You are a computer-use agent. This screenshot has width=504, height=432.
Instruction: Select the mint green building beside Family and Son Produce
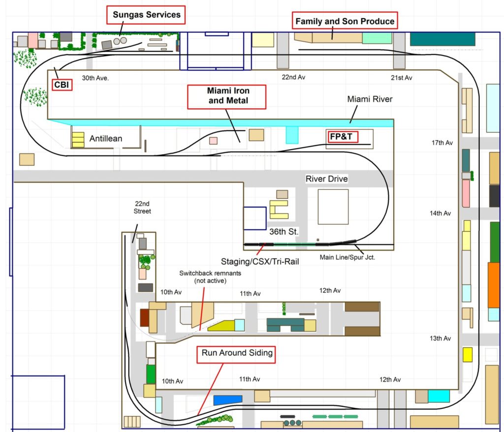click(377, 38)
